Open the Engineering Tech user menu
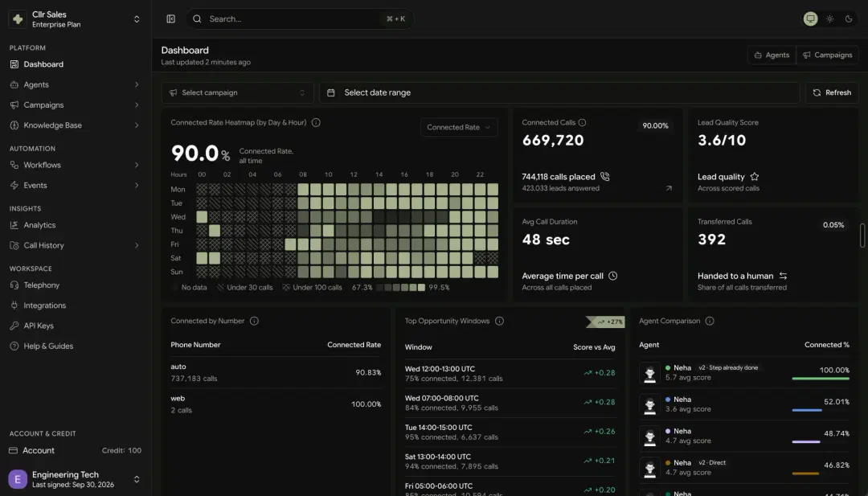The image size is (868, 496). pyautogui.click(x=76, y=479)
